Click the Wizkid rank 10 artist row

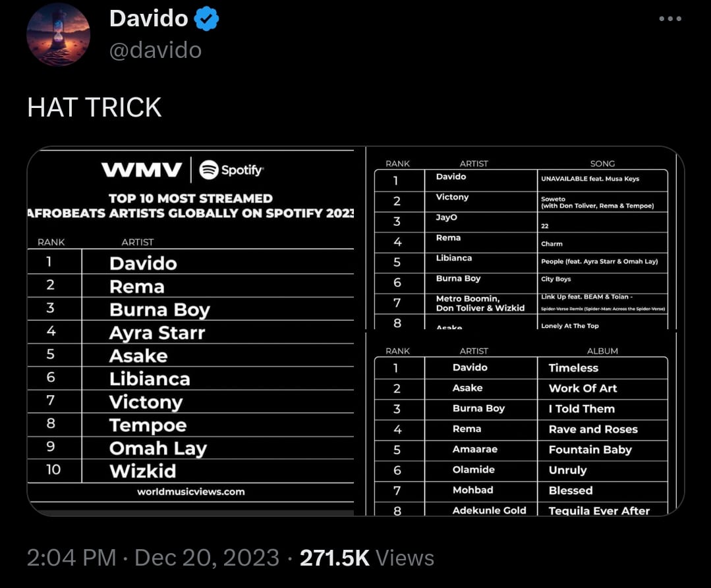tap(142, 471)
